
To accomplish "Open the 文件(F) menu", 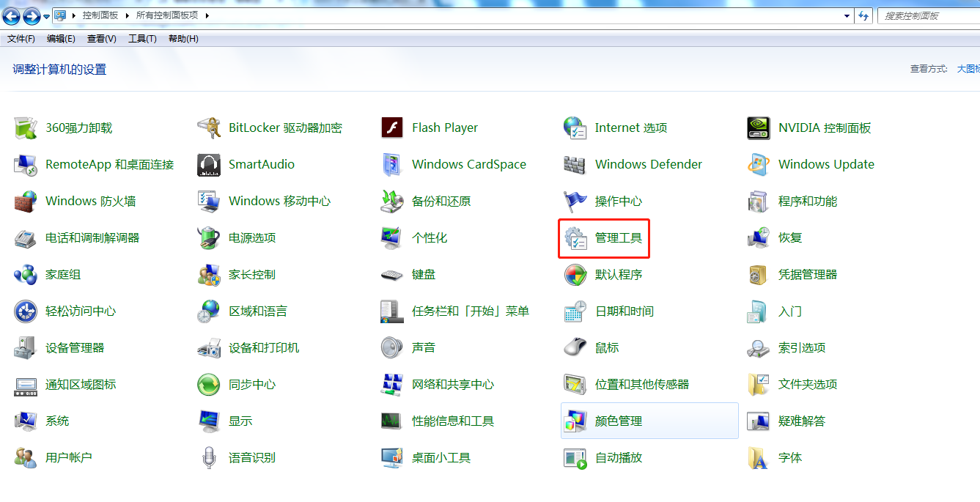I will 21,38.
